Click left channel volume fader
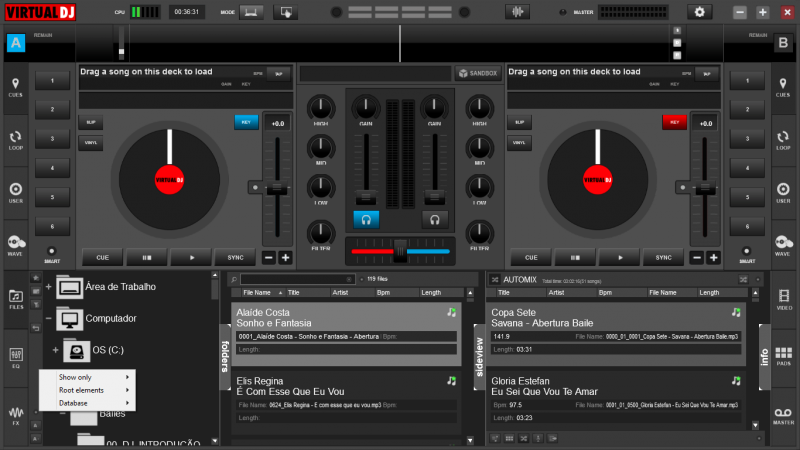Image resolution: width=800 pixels, height=450 pixels. tap(366, 196)
